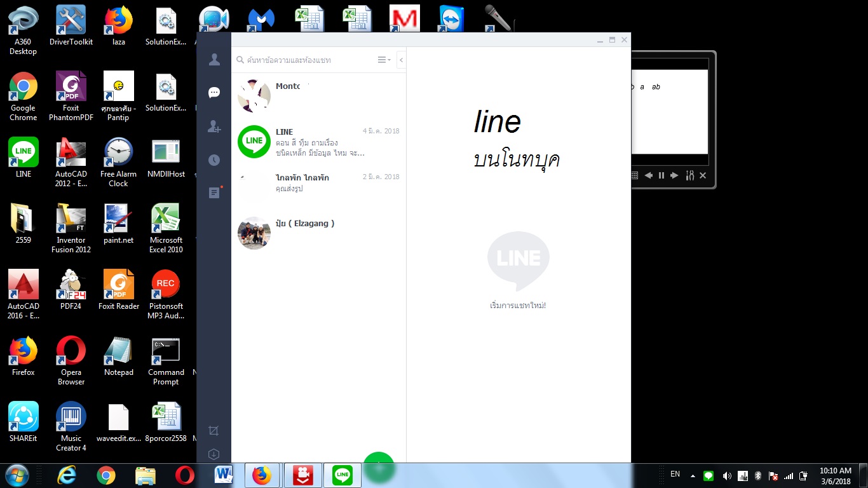Open the LINE desktop shortcut
The image size is (868, 488).
point(24,158)
